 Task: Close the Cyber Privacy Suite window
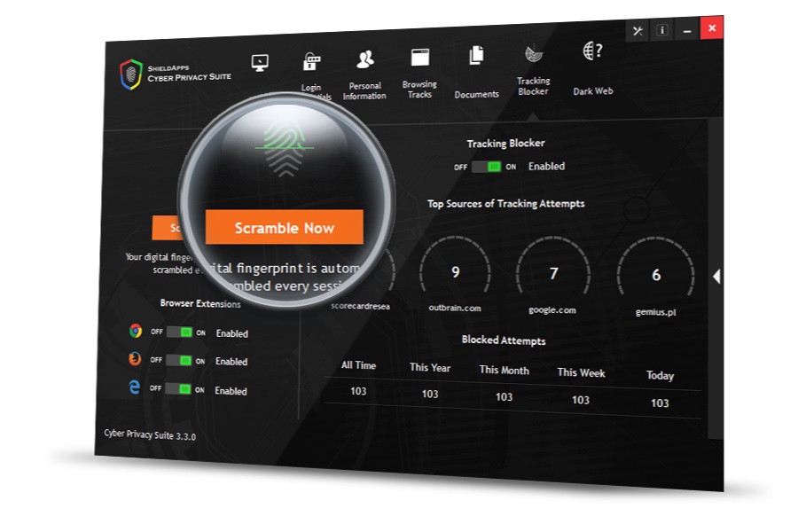coord(712,28)
